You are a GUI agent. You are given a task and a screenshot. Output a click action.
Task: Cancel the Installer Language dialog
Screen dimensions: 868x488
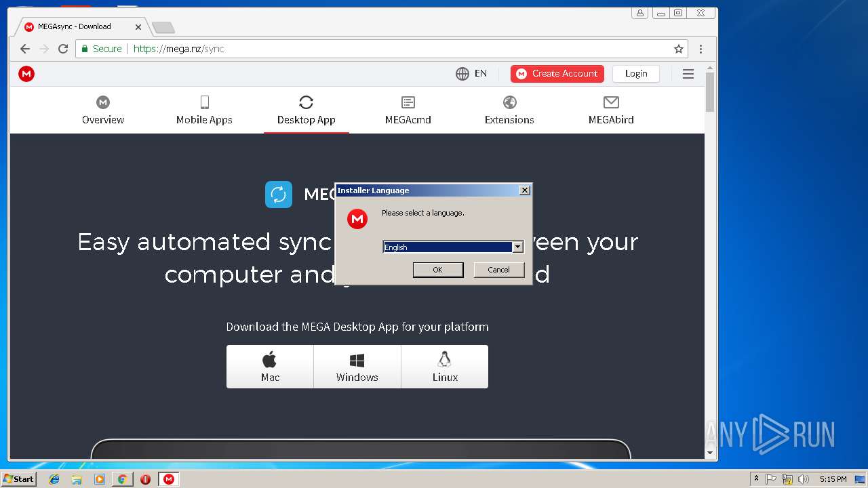[x=498, y=270]
